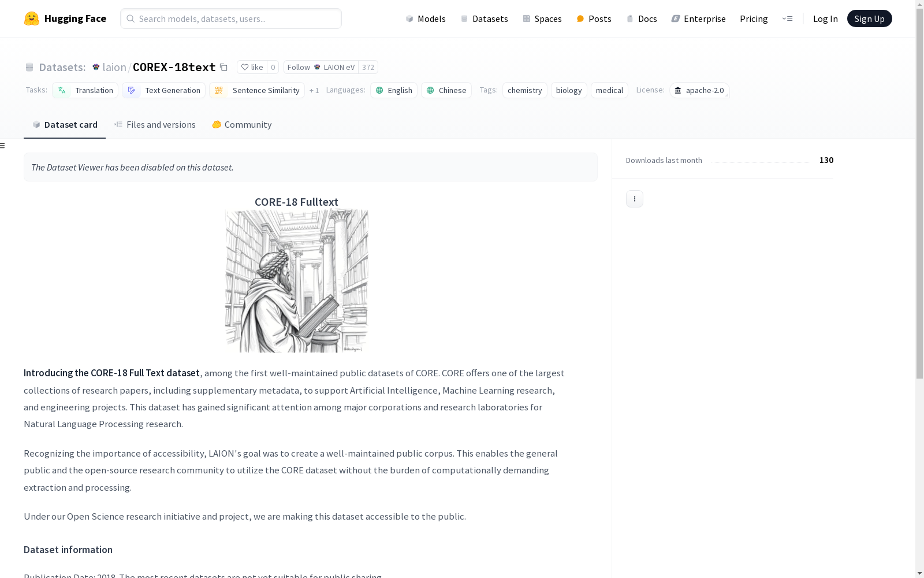This screenshot has width=924, height=578.
Task: Open the apache-2.0 license tag
Action: click(x=699, y=90)
